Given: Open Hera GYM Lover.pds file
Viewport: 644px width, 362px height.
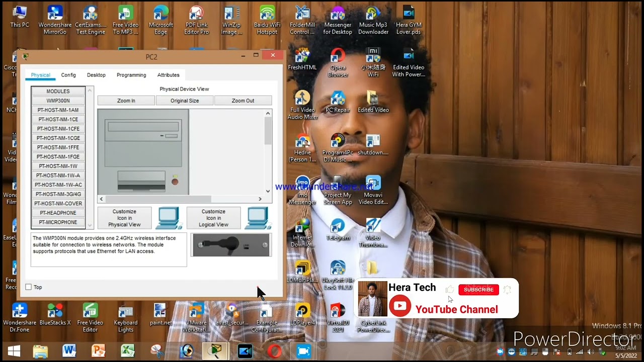Looking at the screenshot, I should tap(409, 20).
